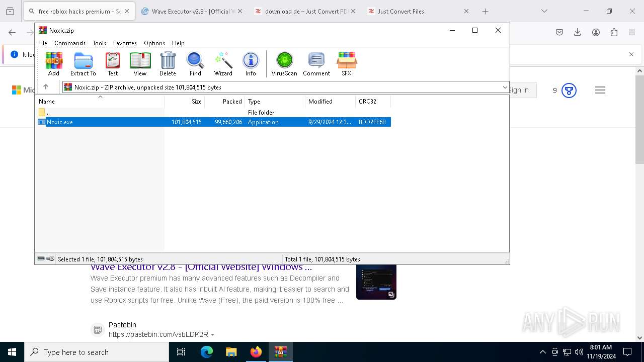
Task: Open a new Firefox tab
Action: [485, 11]
